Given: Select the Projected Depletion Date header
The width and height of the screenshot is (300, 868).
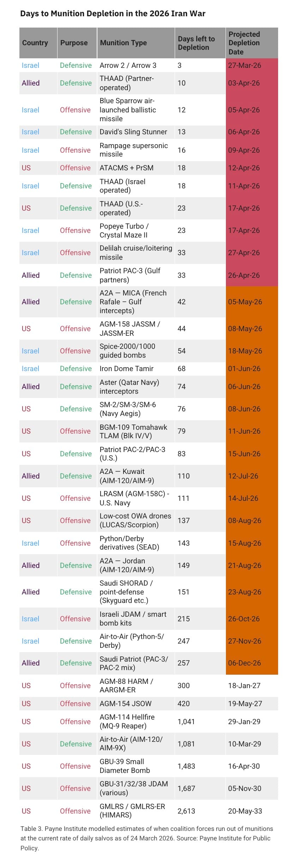Looking at the screenshot, I should point(244,43).
